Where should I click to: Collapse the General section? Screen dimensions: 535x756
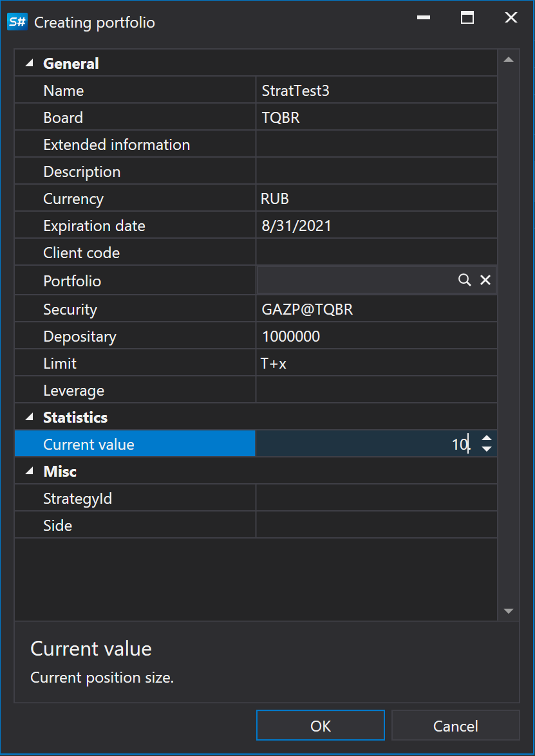pos(29,64)
